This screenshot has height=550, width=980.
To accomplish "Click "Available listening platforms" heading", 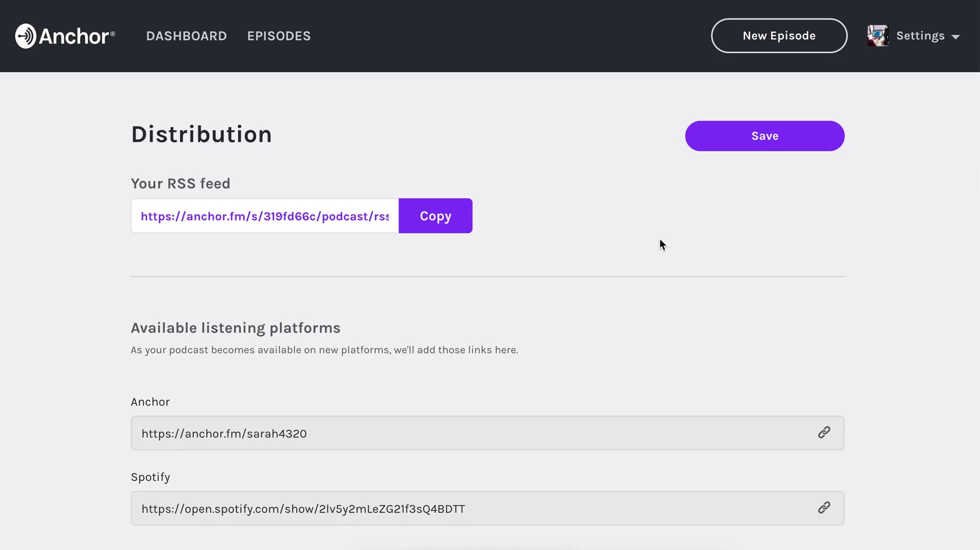I will 235,328.
